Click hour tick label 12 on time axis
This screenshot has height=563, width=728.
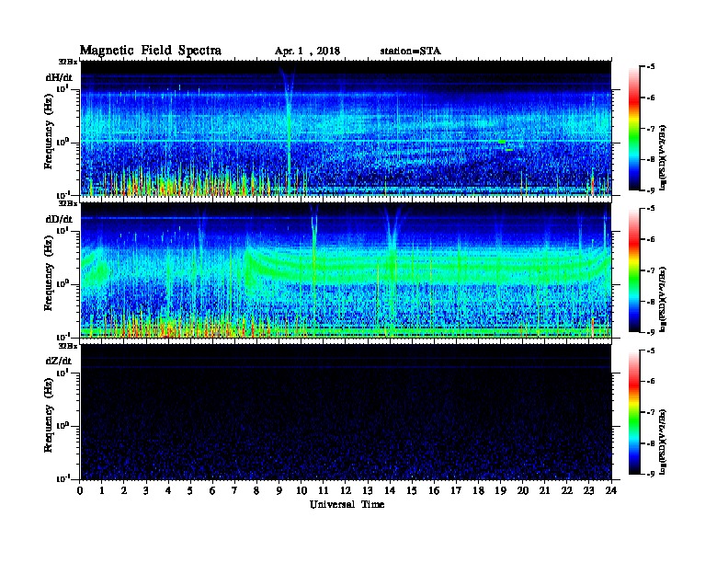pos(346,490)
